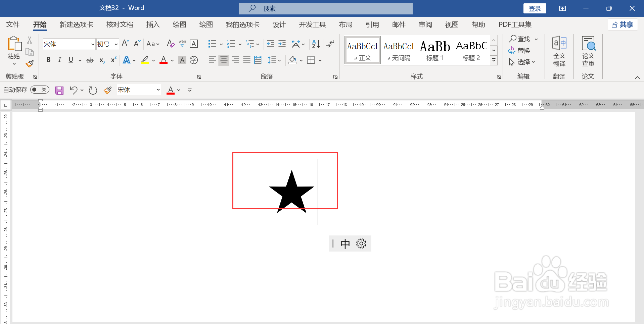Collapse the ribbon with the arrow
This screenshot has height=324, width=644.
click(x=637, y=77)
